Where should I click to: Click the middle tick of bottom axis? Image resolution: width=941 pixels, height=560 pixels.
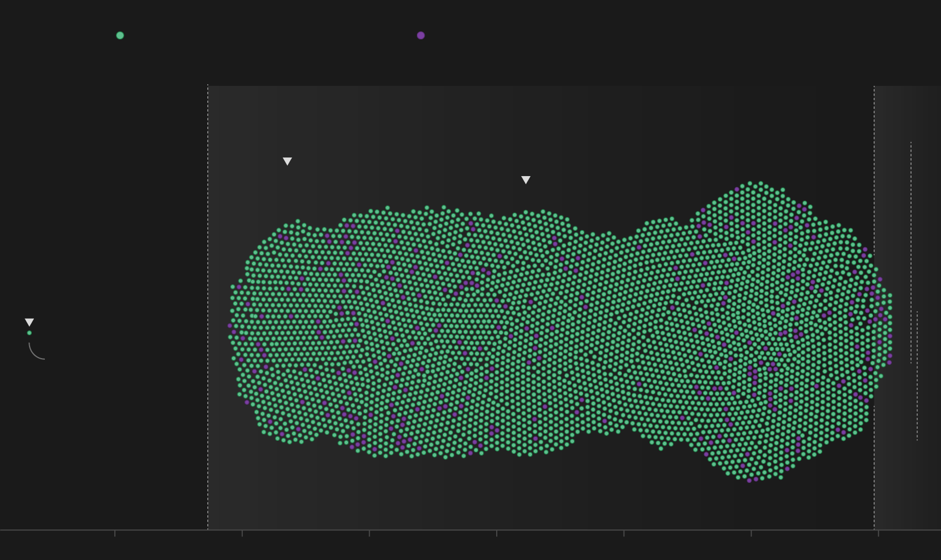[x=497, y=533]
